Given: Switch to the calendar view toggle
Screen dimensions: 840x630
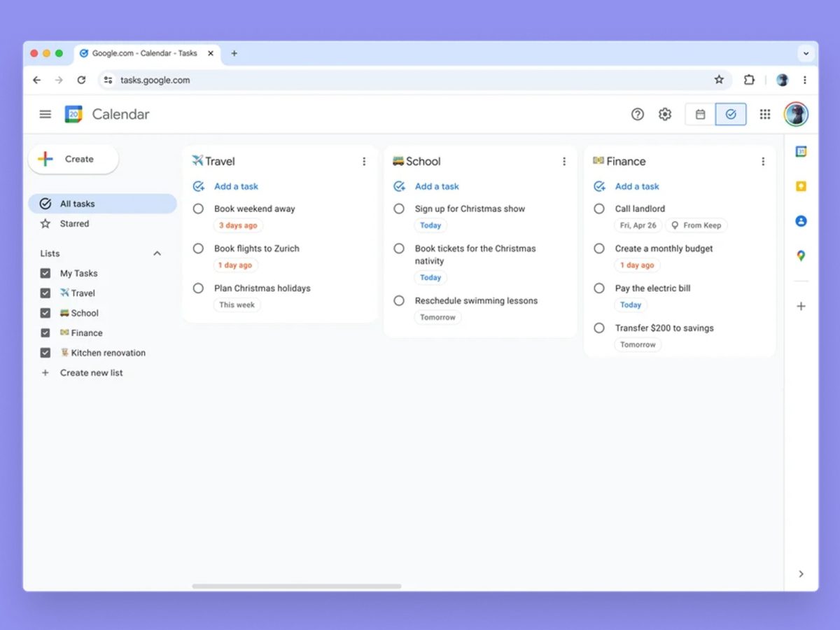Looking at the screenshot, I should click(700, 114).
